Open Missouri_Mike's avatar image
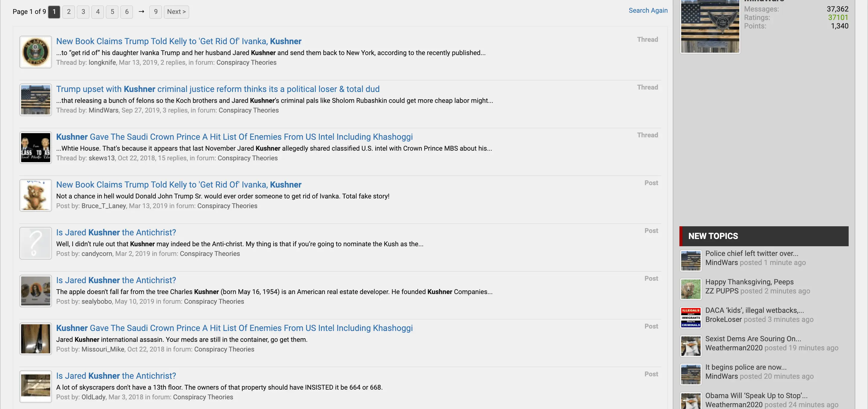868x409 pixels. (35, 339)
